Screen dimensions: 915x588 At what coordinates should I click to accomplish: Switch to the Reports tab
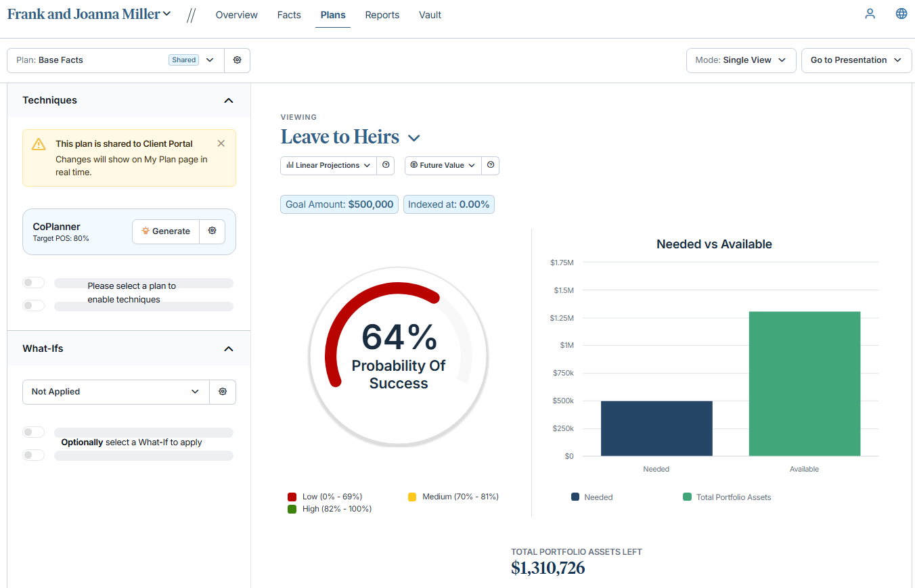click(x=382, y=15)
